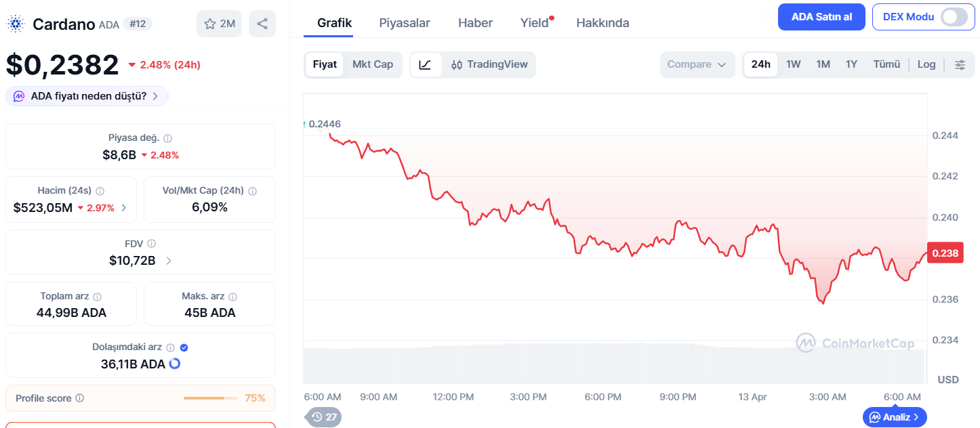
Task: Click the circulating supply ring icon
Action: tap(175, 364)
